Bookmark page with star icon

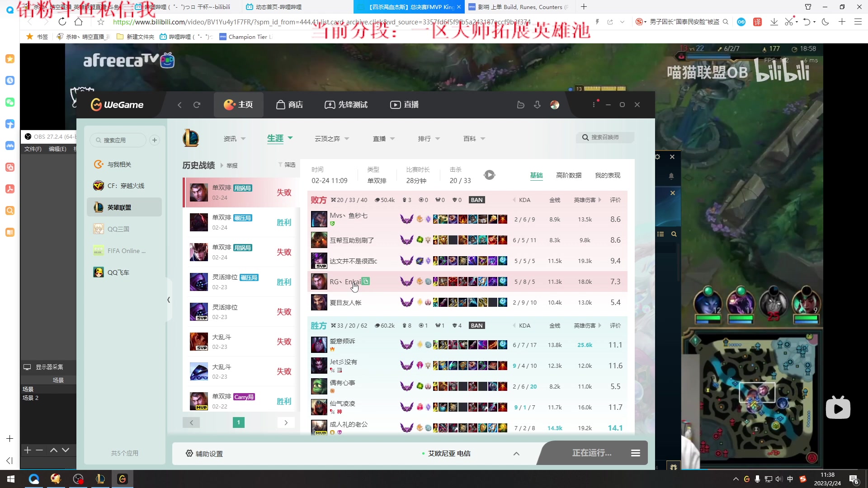click(x=101, y=22)
